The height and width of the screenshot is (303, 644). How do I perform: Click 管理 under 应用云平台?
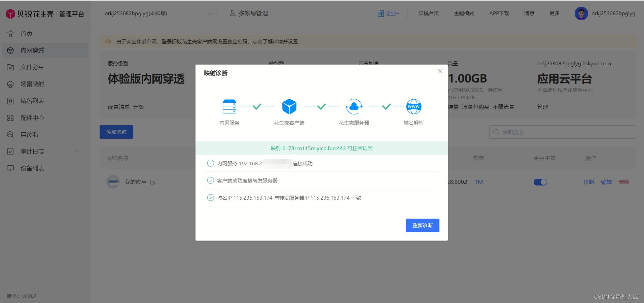(x=543, y=107)
